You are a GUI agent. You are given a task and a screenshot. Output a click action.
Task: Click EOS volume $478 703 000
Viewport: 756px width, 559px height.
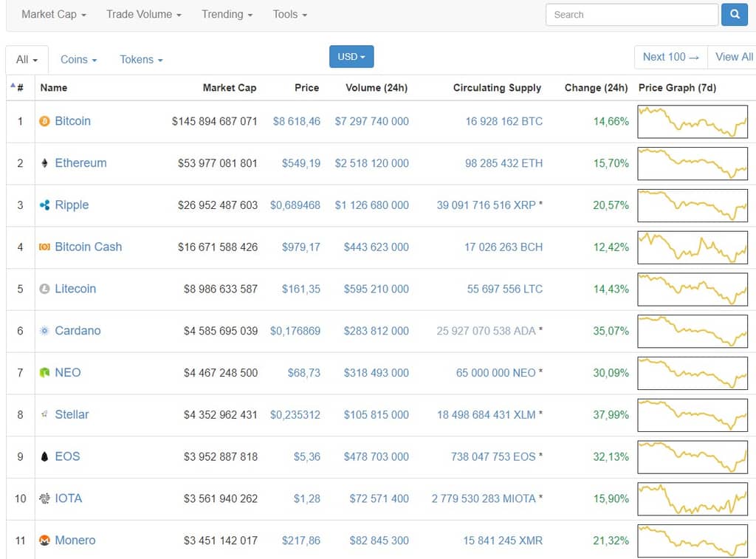(x=376, y=457)
